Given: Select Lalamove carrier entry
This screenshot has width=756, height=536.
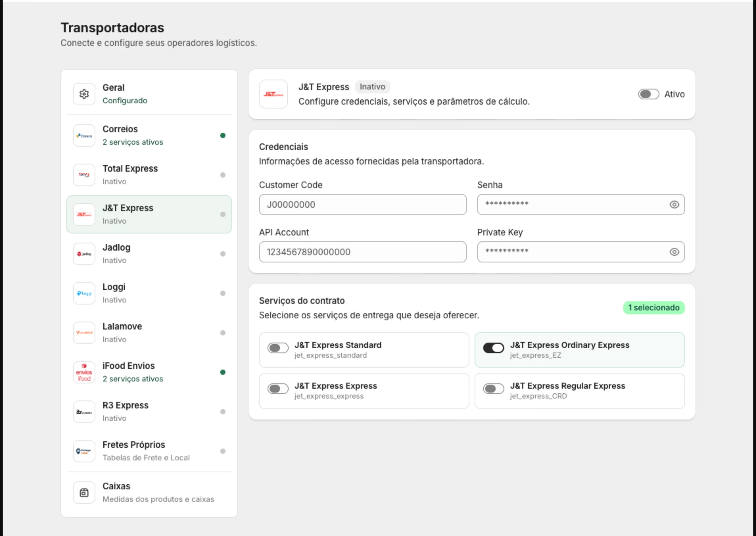Looking at the screenshot, I should (x=149, y=333).
